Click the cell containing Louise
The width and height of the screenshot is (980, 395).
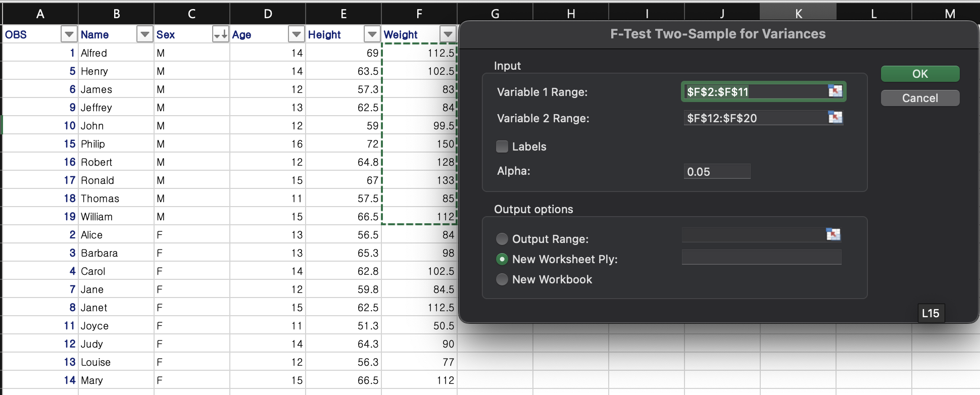(116, 362)
